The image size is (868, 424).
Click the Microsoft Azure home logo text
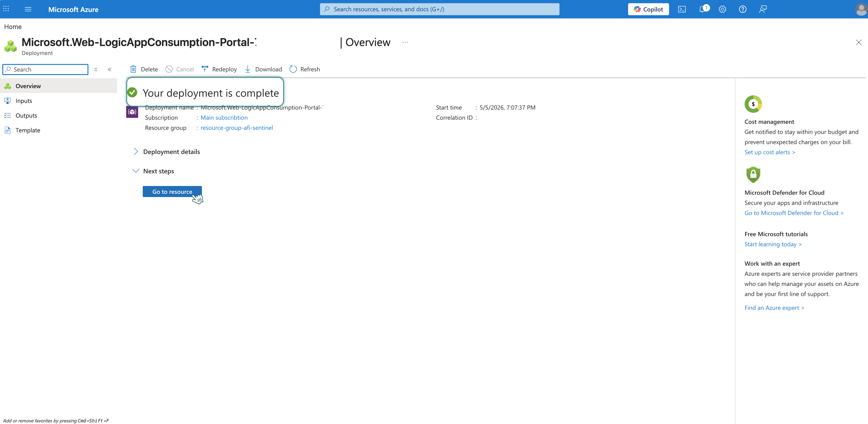click(x=73, y=9)
